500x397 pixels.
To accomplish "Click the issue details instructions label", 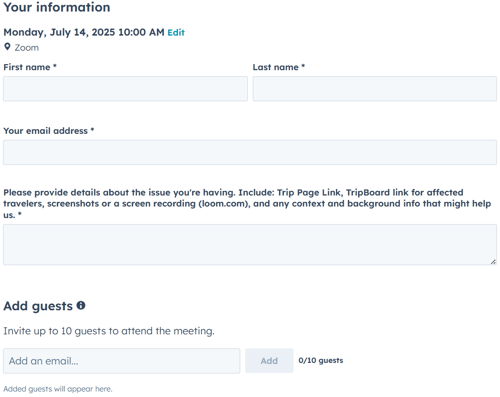I will coord(247,203).
